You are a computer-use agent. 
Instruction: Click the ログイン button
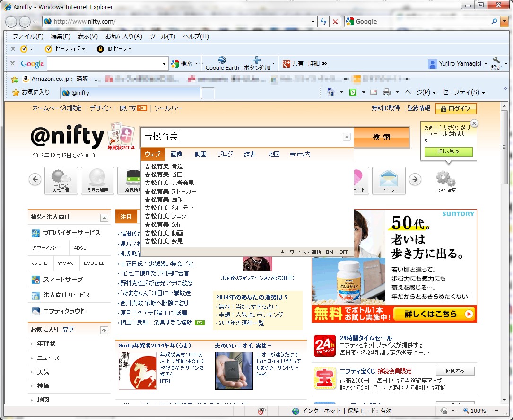456,109
